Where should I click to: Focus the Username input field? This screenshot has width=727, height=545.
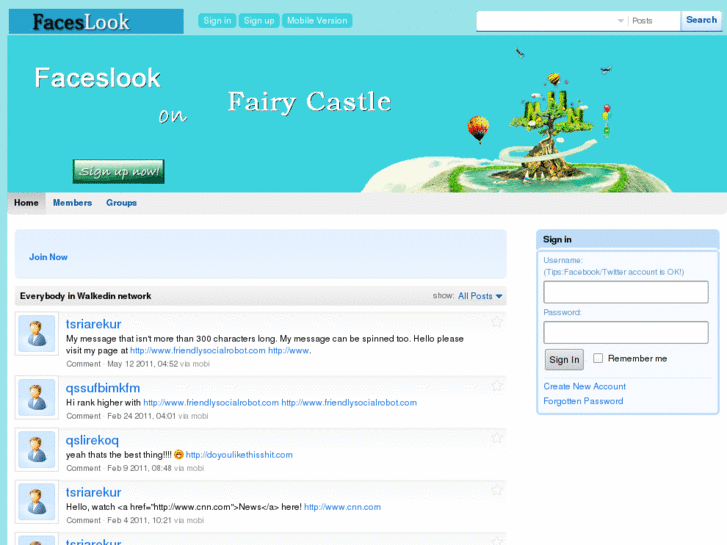coord(626,292)
